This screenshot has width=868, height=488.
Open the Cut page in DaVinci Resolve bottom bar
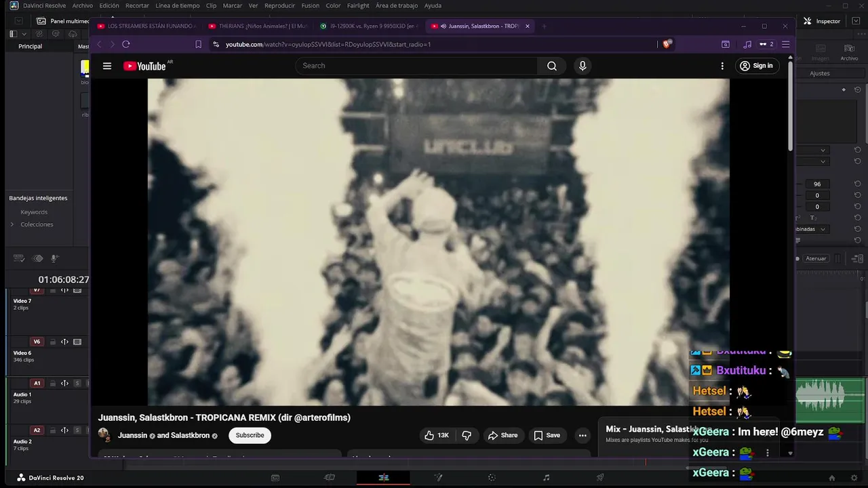click(330, 478)
